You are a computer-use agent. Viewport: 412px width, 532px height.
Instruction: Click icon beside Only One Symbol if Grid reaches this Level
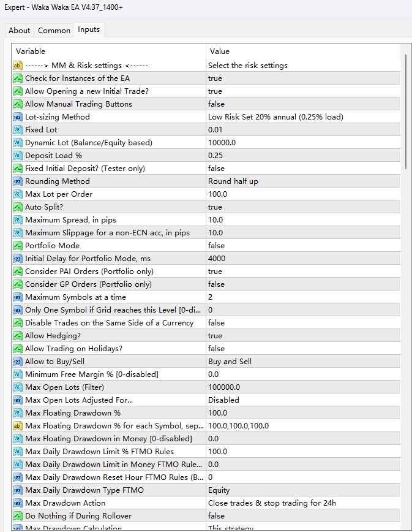tap(18, 310)
